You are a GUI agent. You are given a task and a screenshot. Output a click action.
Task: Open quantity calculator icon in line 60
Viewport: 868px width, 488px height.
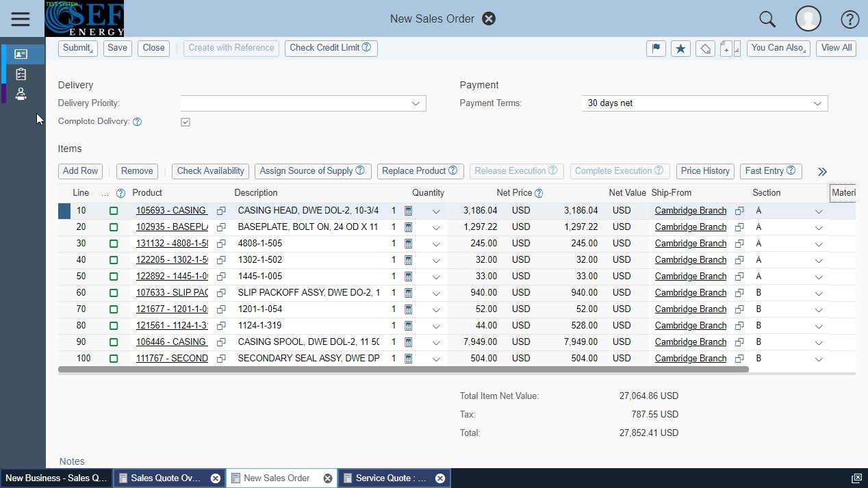point(409,293)
